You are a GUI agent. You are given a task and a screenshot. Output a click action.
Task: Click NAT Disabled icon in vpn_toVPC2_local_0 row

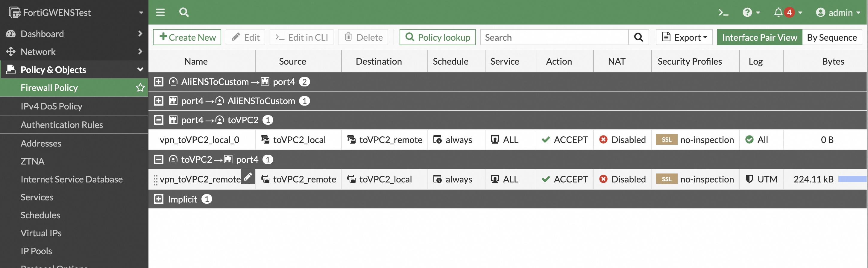pos(603,139)
